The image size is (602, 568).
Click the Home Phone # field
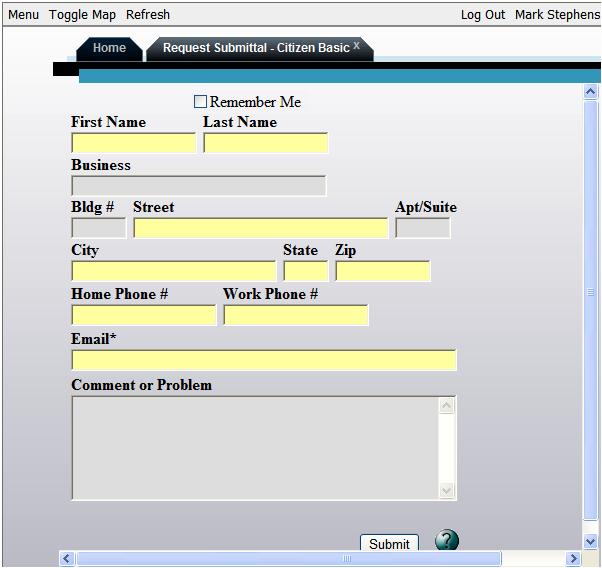point(144,315)
